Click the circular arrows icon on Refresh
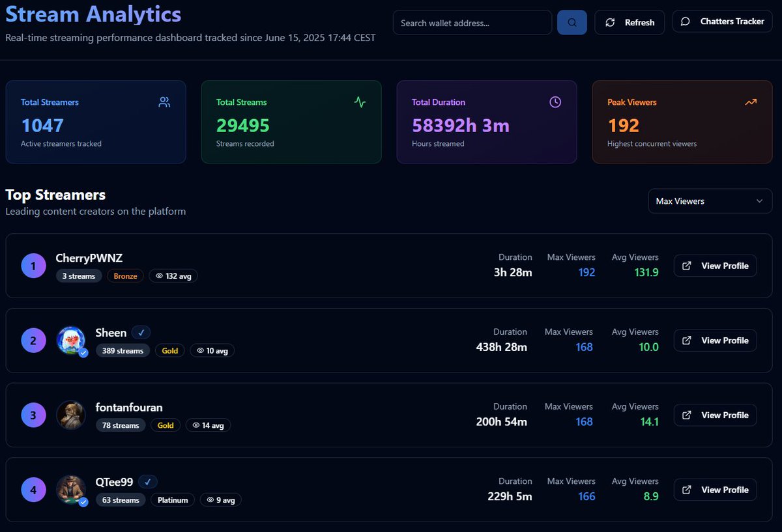This screenshot has width=782, height=532. [610, 21]
